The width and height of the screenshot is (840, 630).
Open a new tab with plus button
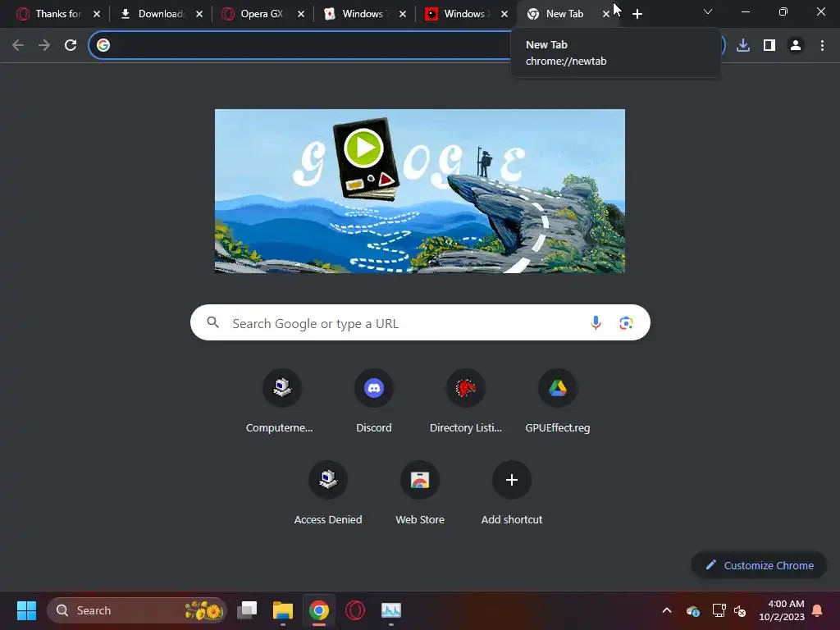pyautogui.click(x=637, y=14)
